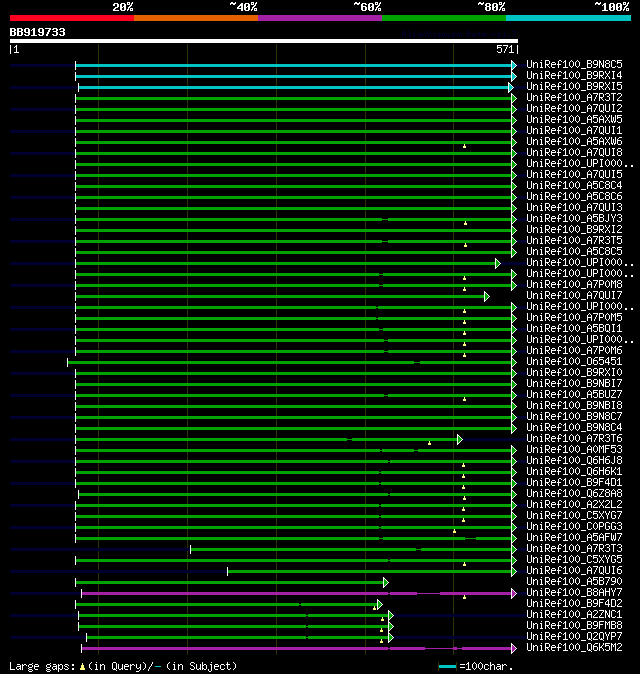Open UniRef100_C5XYG7 hit
640x674 pixels.
click(x=574, y=516)
